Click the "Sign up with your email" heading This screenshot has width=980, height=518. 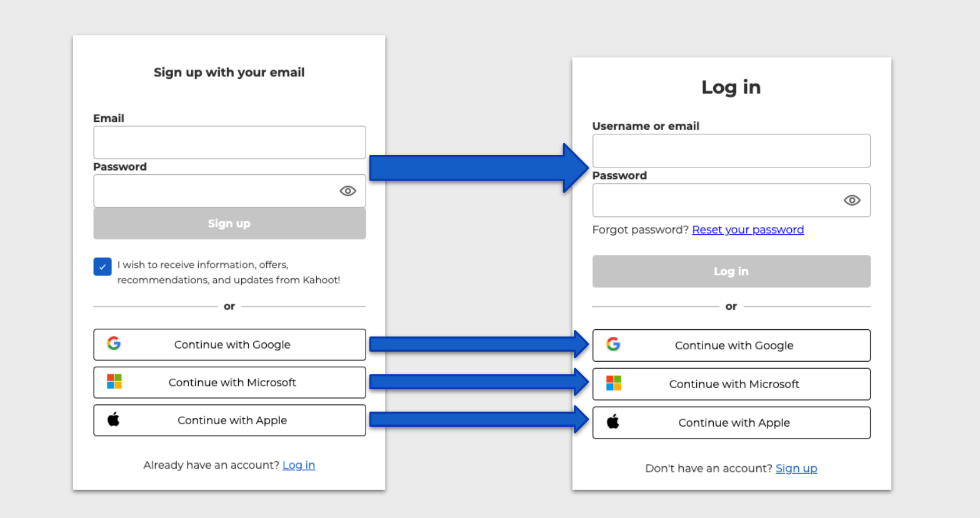tap(229, 72)
